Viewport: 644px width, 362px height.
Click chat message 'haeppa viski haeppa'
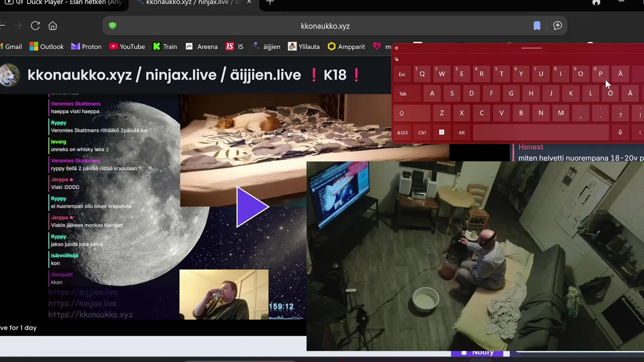[x=75, y=112]
